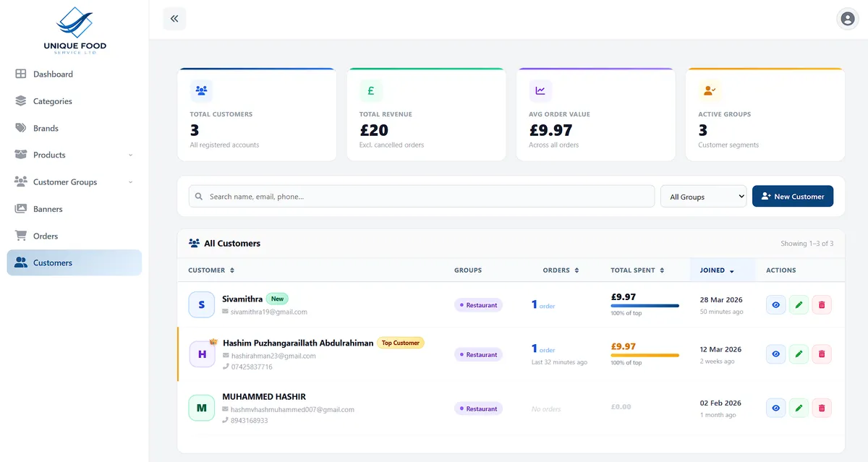Open the user profile avatar menu
The image size is (868, 462).
tap(847, 19)
